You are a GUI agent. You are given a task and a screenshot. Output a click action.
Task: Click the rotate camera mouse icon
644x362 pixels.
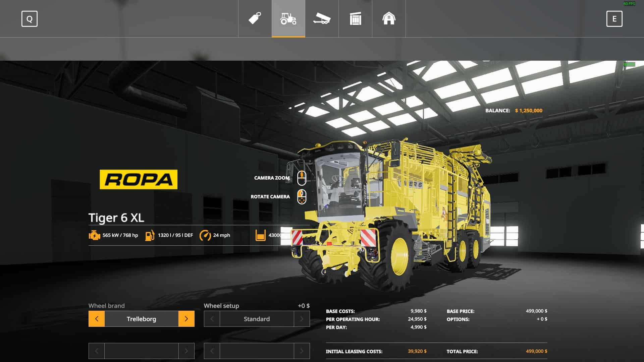(x=302, y=197)
